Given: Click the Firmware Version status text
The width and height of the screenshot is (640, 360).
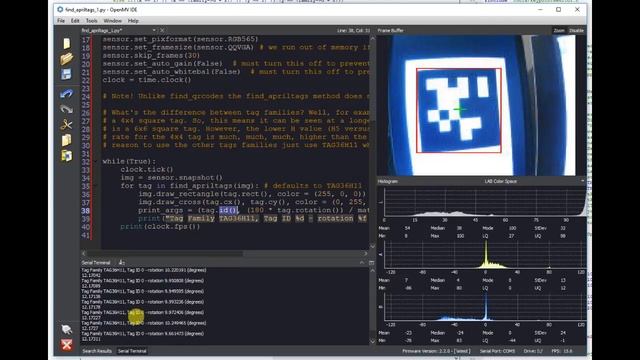Looking at the screenshot, I should coord(436,351).
